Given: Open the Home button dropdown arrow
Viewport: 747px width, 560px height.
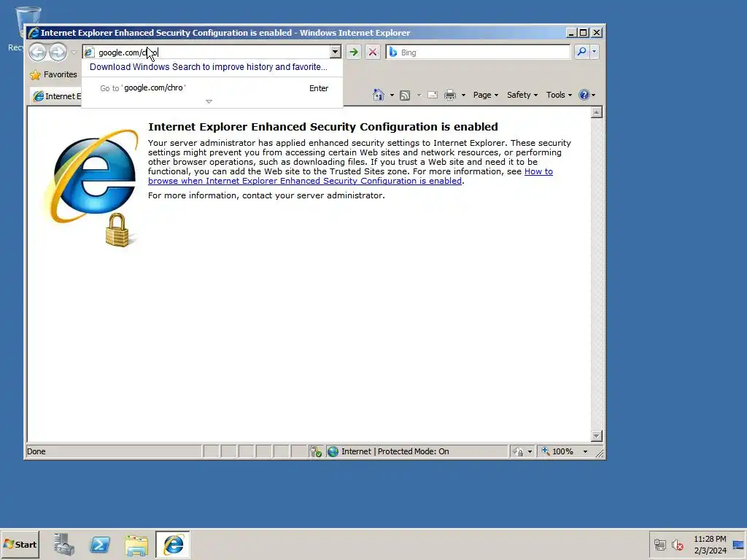Looking at the screenshot, I should click(x=392, y=96).
